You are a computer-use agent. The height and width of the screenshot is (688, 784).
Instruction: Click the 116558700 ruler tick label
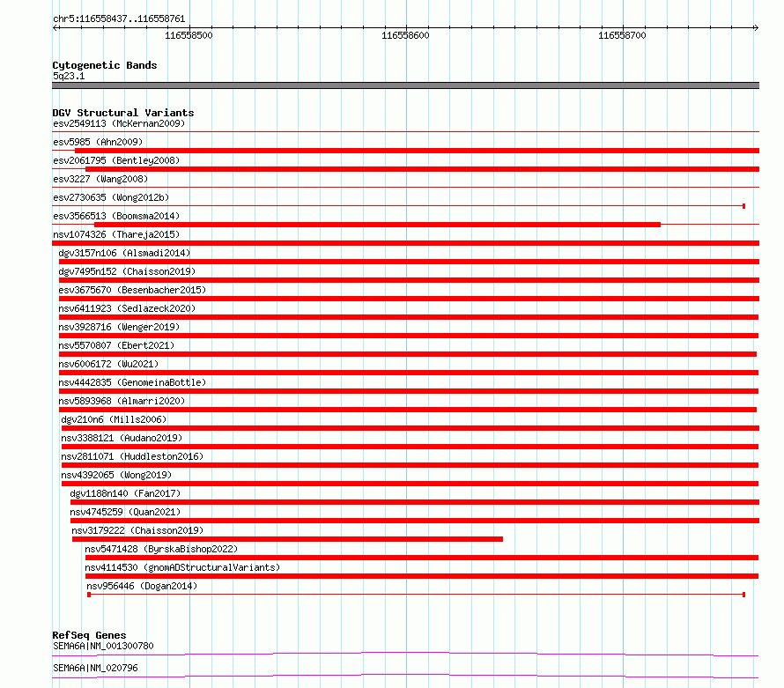click(x=622, y=35)
